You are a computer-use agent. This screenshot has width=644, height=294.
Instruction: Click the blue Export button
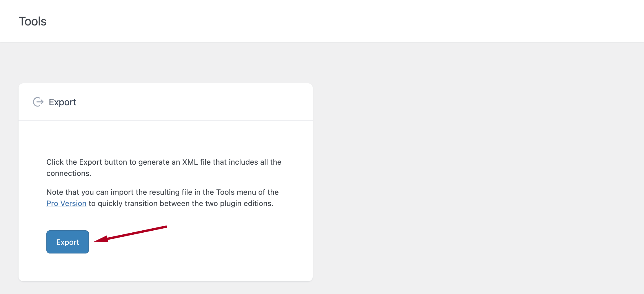[x=67, y=242]
